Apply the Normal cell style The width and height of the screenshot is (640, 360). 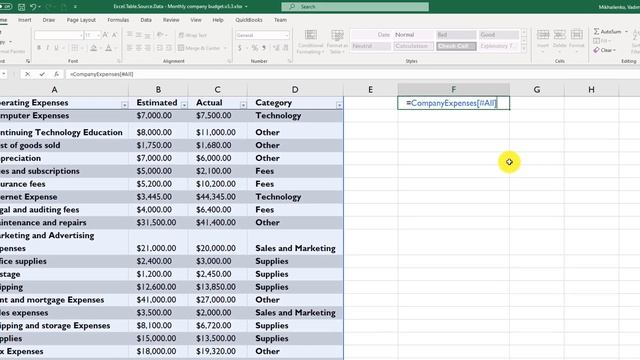point(413,35)
